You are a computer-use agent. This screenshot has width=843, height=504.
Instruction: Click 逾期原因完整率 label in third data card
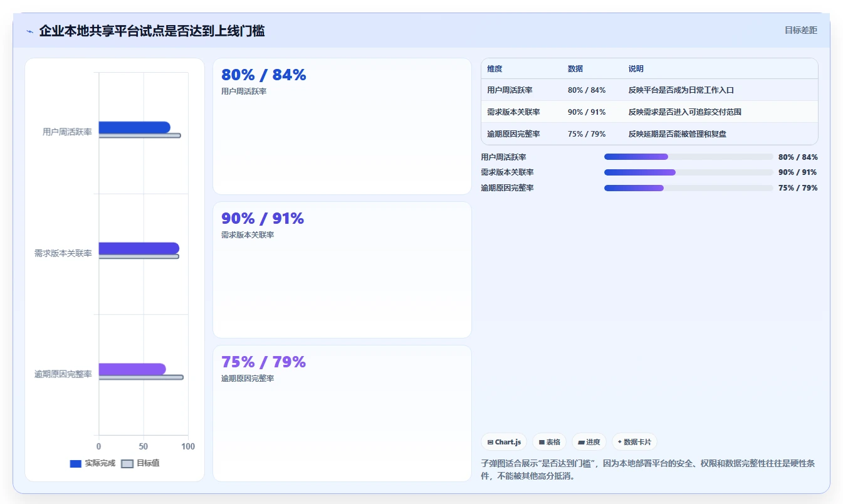pos(248,379)
